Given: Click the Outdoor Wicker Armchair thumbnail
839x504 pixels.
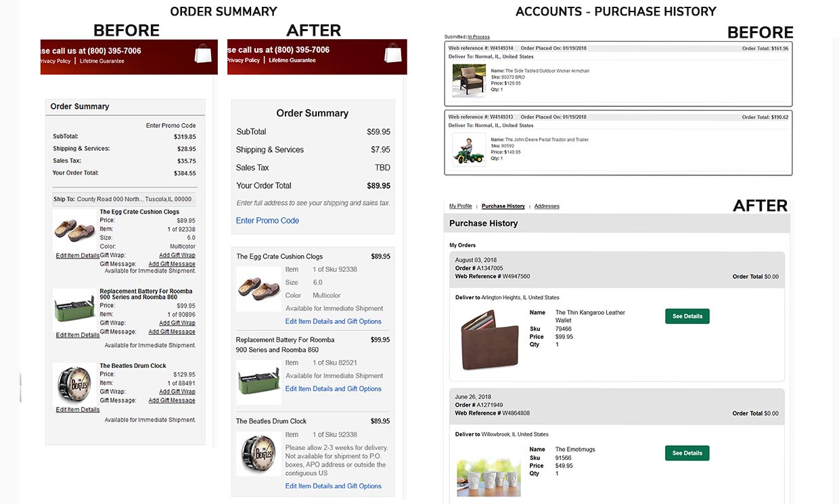Looking at the screenshot, I should coord(469,81).
